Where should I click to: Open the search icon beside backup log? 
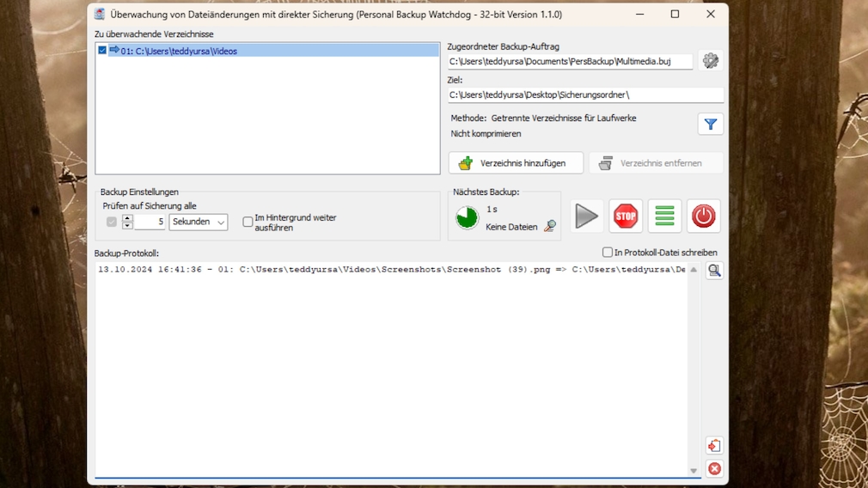(x=714, y=271)
